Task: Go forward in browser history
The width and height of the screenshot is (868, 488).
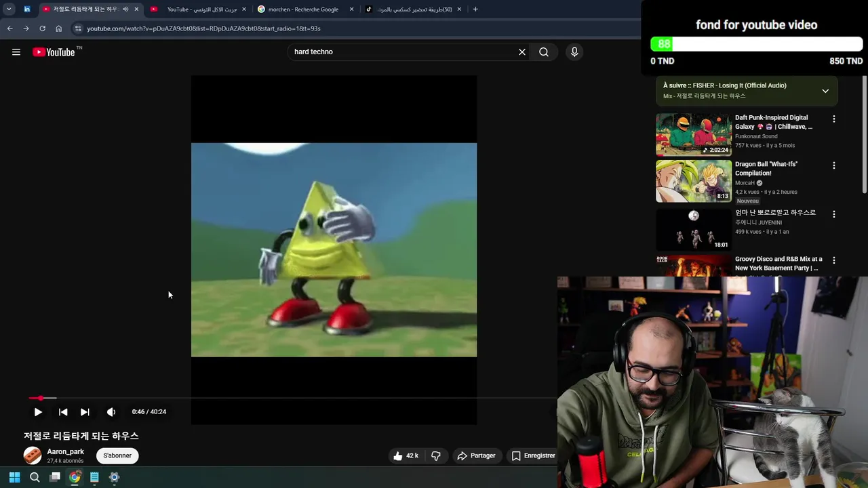Action: click(26, 28)
